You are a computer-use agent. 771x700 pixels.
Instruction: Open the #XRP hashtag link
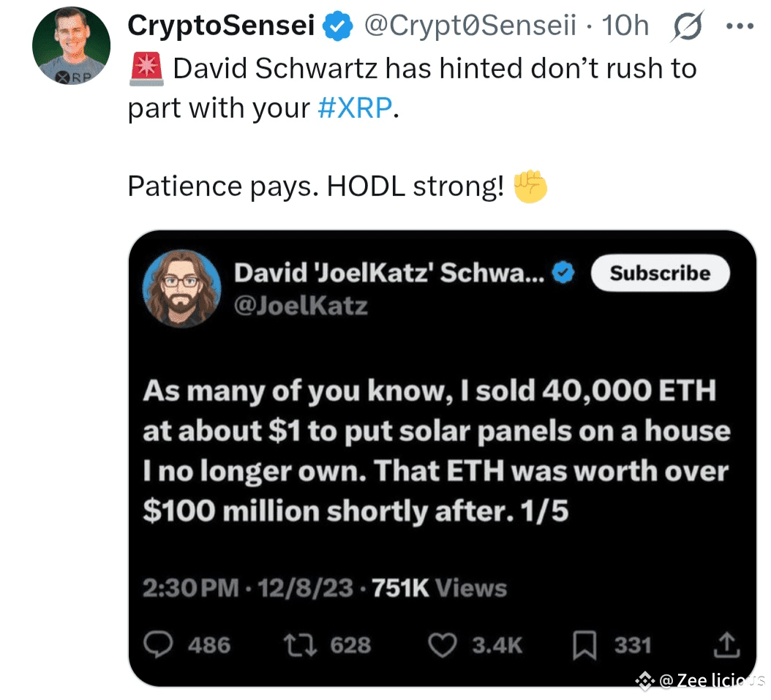point(355,108)
